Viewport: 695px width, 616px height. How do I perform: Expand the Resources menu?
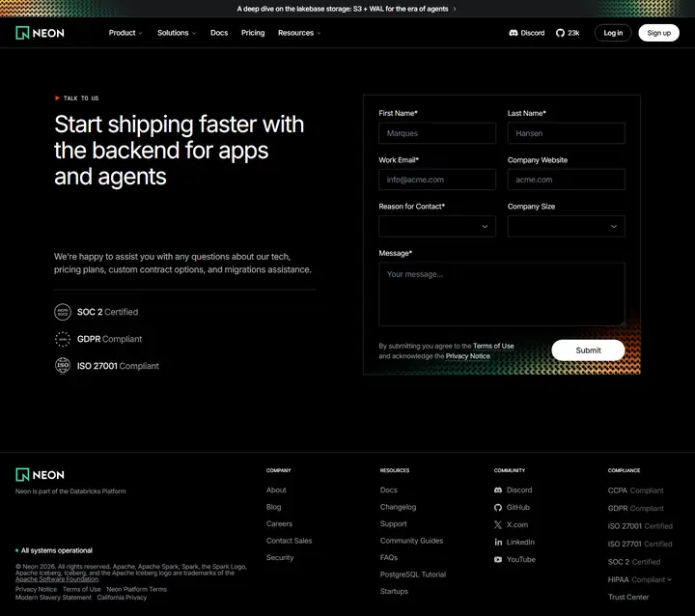point(299,33)
